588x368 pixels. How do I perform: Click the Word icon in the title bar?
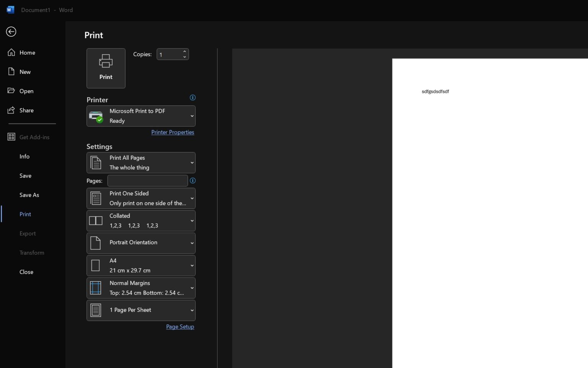[x=10, y=10]
